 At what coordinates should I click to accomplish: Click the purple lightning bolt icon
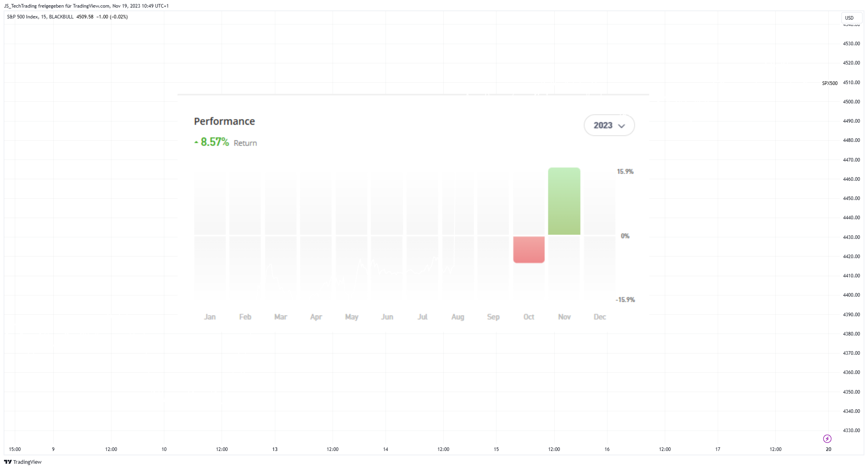827,439
